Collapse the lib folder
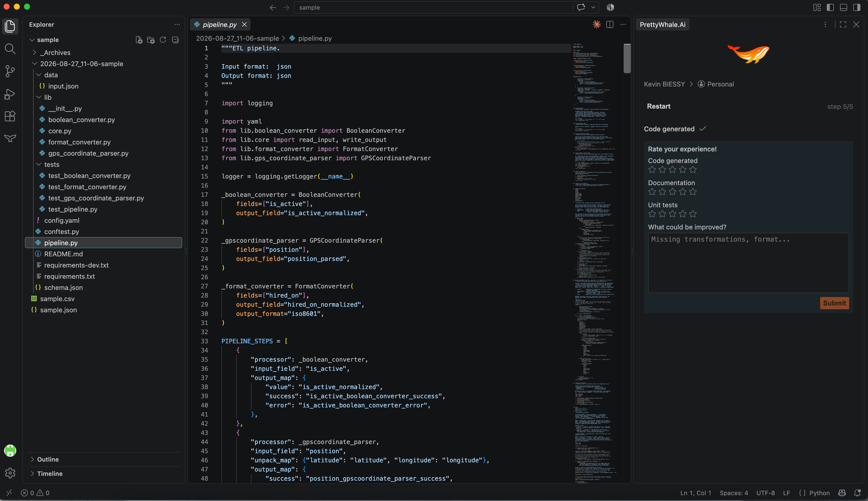The width and height of the screenshot is (868, 501). pyautogui.click(x=48, y=97)
